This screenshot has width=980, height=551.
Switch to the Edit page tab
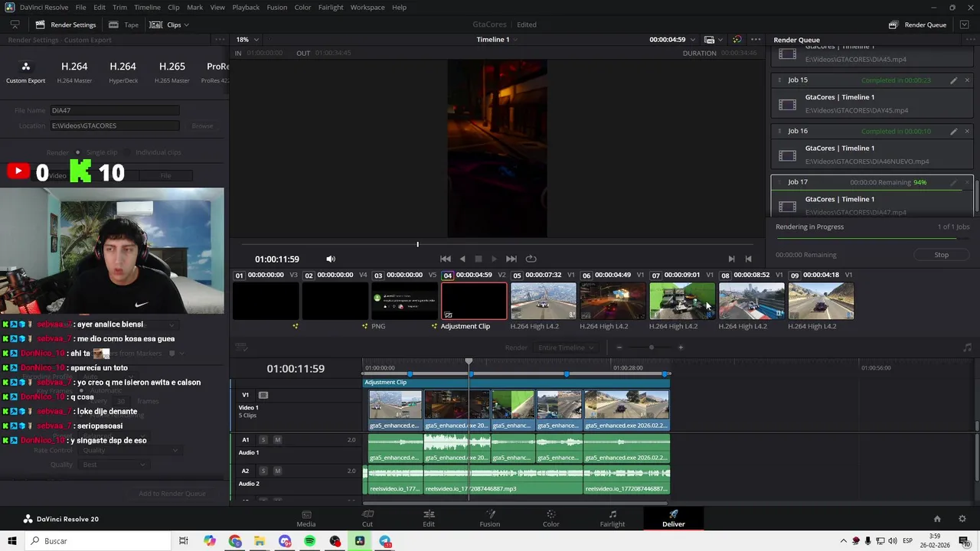(429, 518)
